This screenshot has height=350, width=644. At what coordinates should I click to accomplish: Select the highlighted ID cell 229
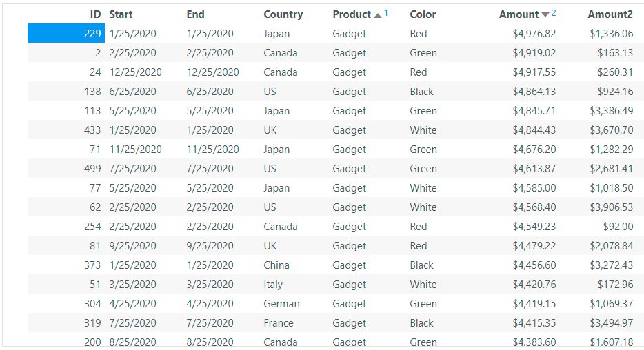coord(66,34)
